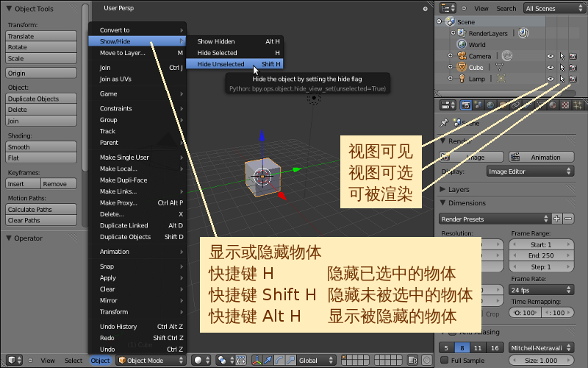Select the rotate manipulator arc icon
The height and width of the screenshot is (368, 588).
279,360
